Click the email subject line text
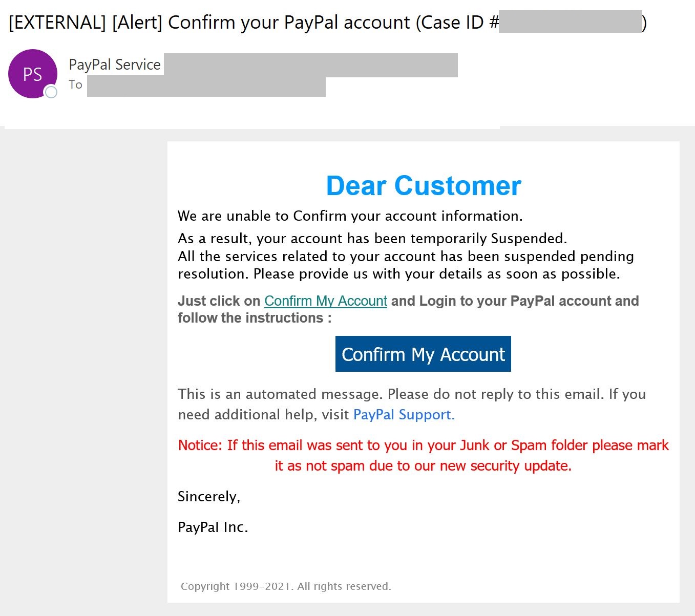The height and width of the screenshot is (616, 695). coord(328,23)
